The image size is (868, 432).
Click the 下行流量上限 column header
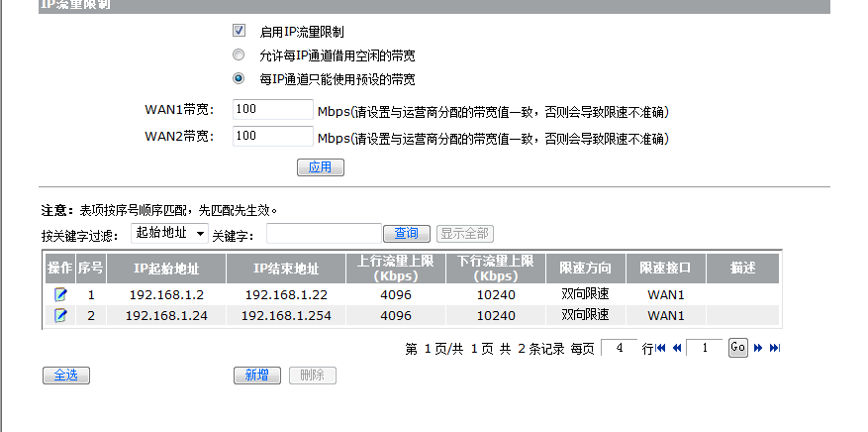pos(496,269)
